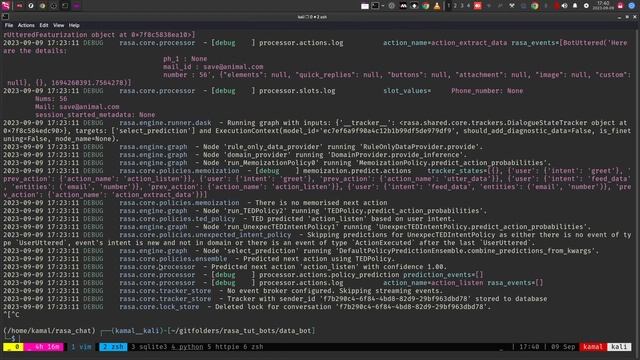Click the white window icon in taskbar

[x=365, y=6]
